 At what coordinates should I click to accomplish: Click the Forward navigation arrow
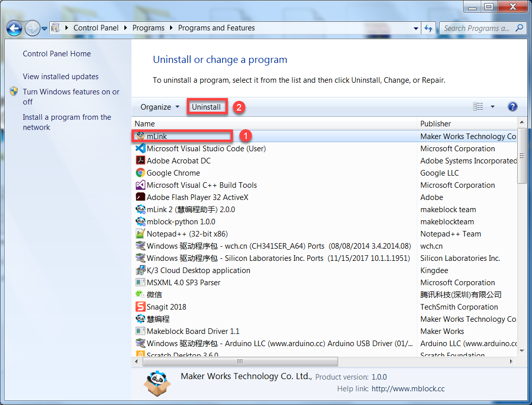tap(32, 28)
